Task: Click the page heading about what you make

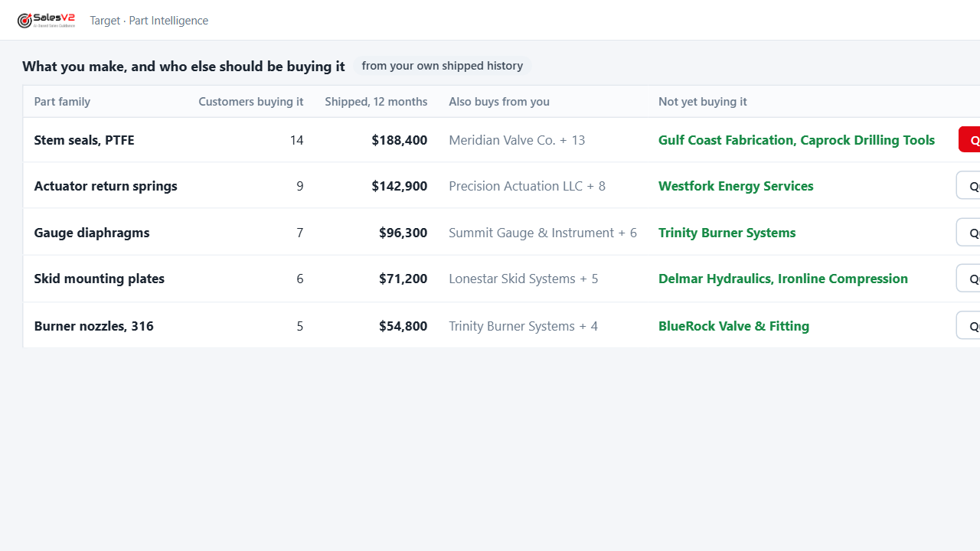Action: tap(184, 67)
